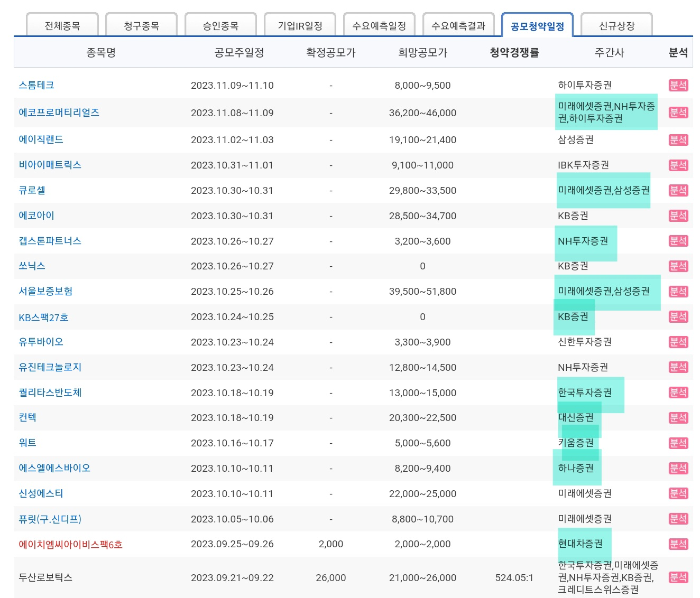This screenshot has width=700, height=598.
Task: Open the 에코아이 stock link
Action: pos(36,216)
